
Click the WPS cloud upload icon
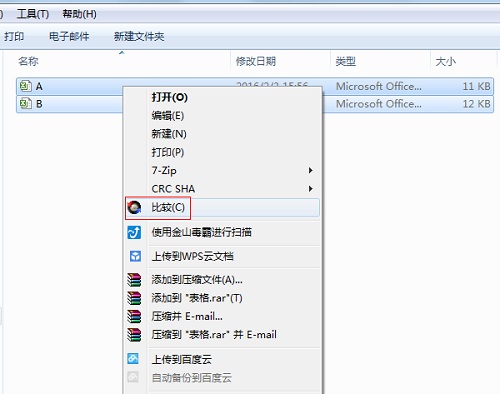(x=135, y=256)
